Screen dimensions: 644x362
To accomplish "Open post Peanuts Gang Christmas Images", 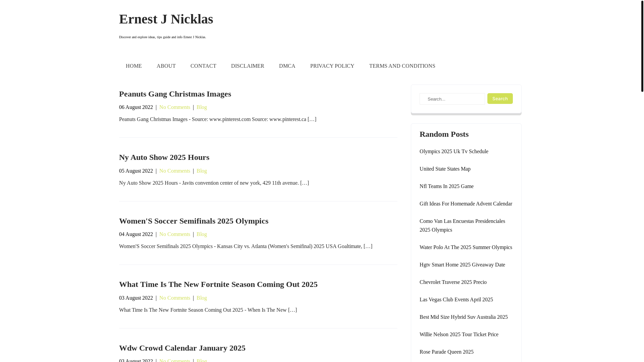I will (175, 94).
